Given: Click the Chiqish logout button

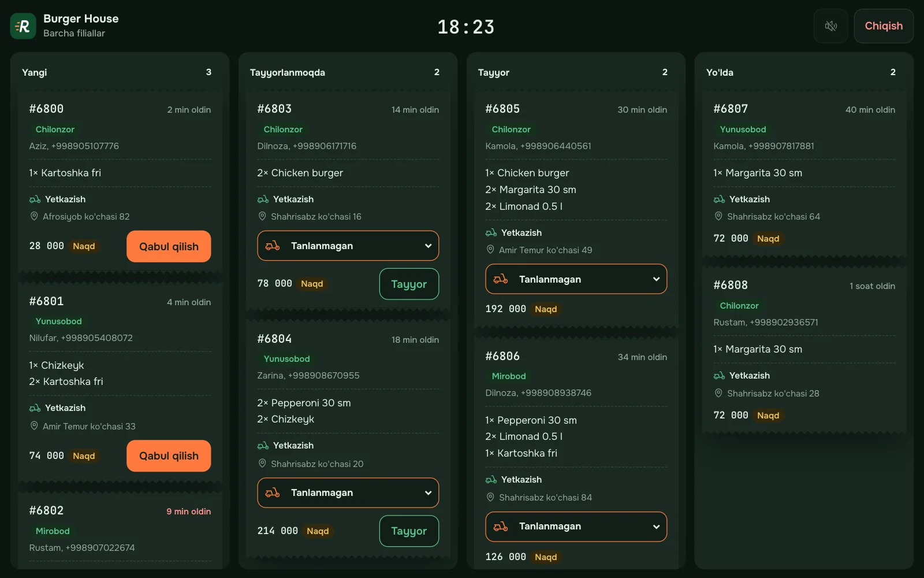Looking at the screenshot, I should click(884, 26).
